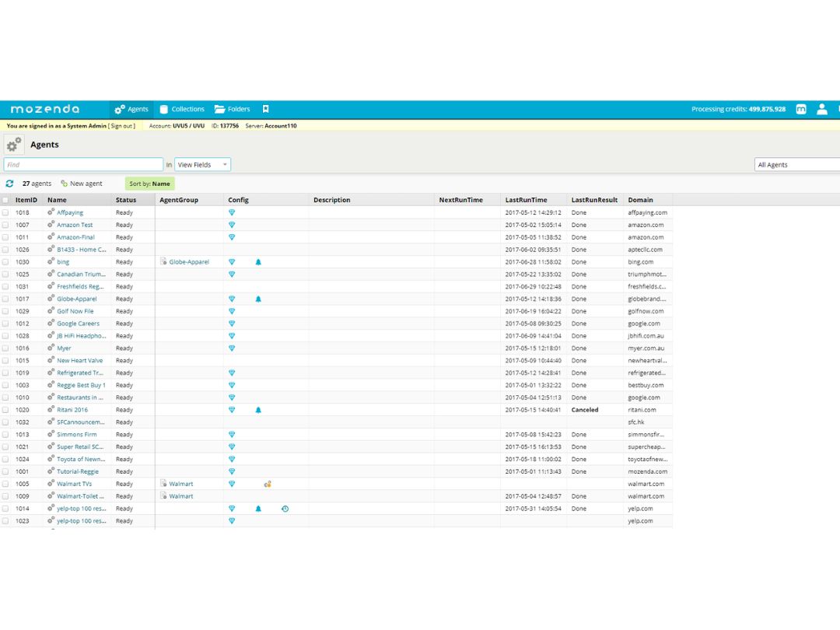Image resolution: width=840 pixels, height=630 pixels.
Task: Click config diamond in Golf Now File row
Action: (232, 311)
